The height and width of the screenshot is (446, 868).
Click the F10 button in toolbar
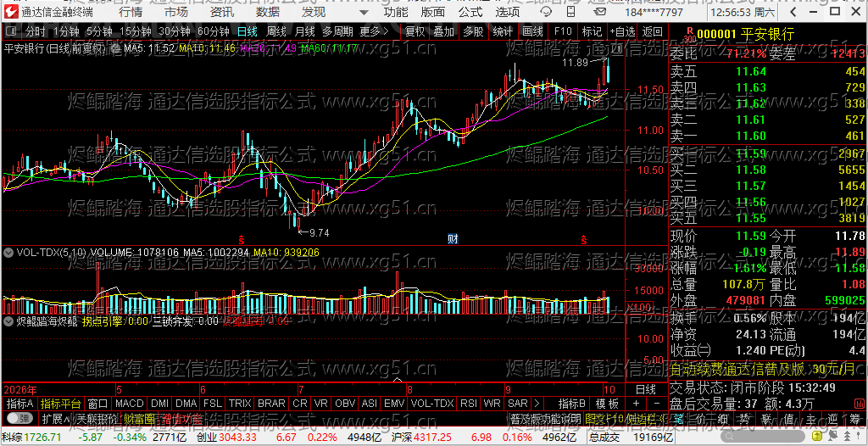pos(563,31)
